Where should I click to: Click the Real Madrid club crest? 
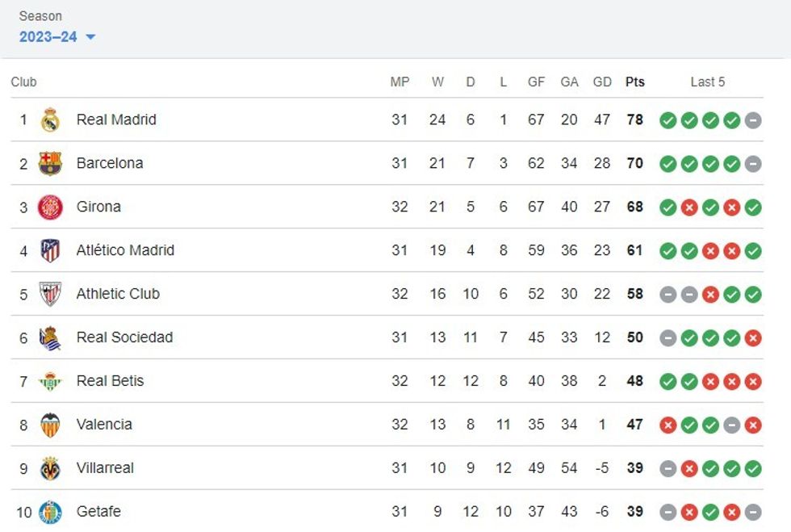pyautogui.click(x=51, y=119)
